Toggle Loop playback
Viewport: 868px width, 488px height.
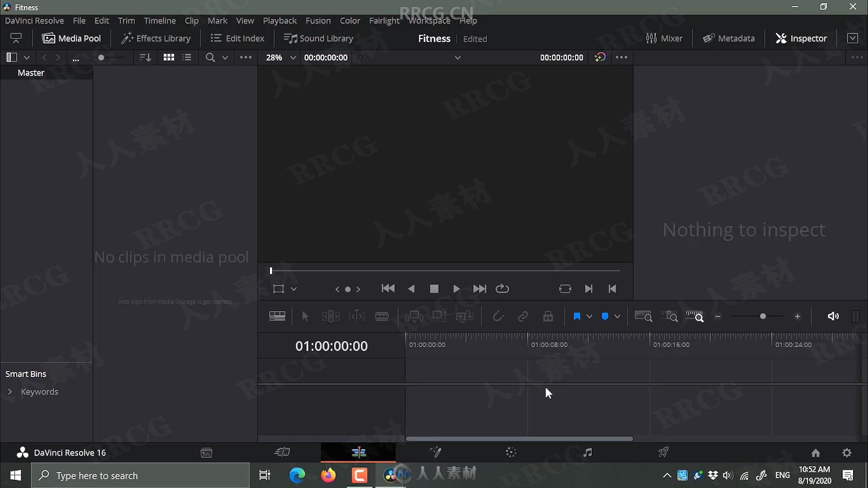coord(502,289)
